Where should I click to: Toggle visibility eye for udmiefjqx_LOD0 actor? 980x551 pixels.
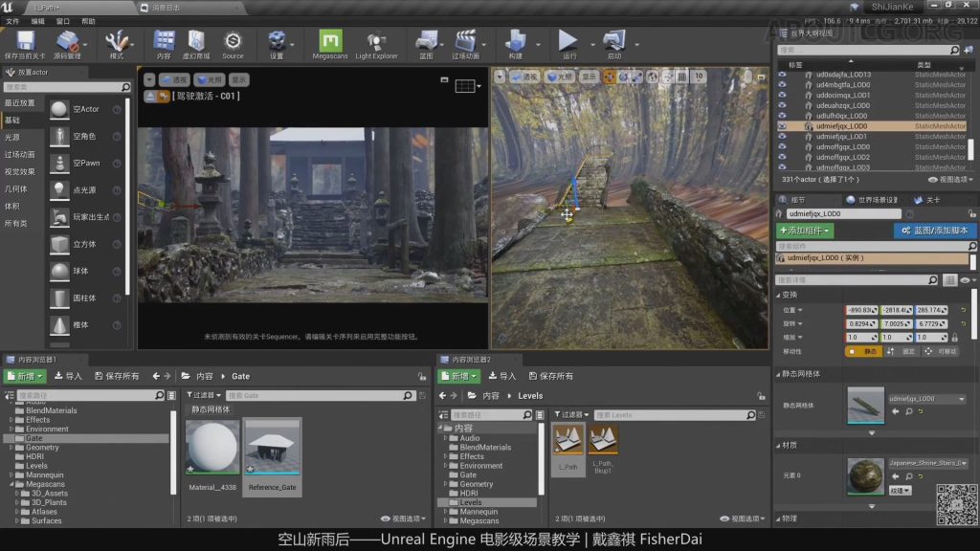tap(782, 126)
